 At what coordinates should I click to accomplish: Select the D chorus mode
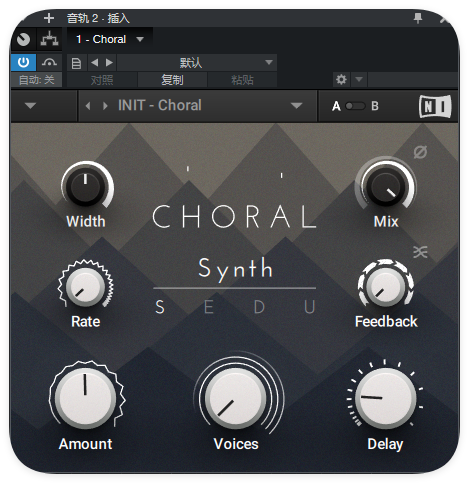coord(259,307)
